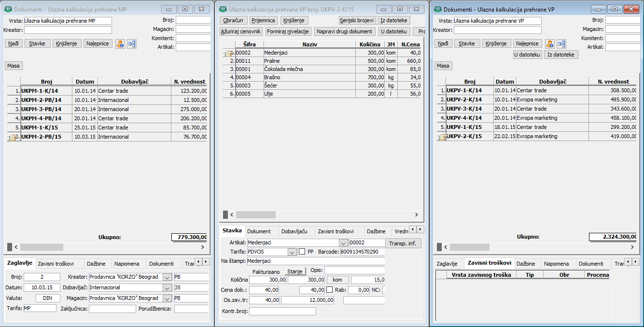Switch to the Dokument tab in the UKPV-2-K/15 window

(262, 231)
